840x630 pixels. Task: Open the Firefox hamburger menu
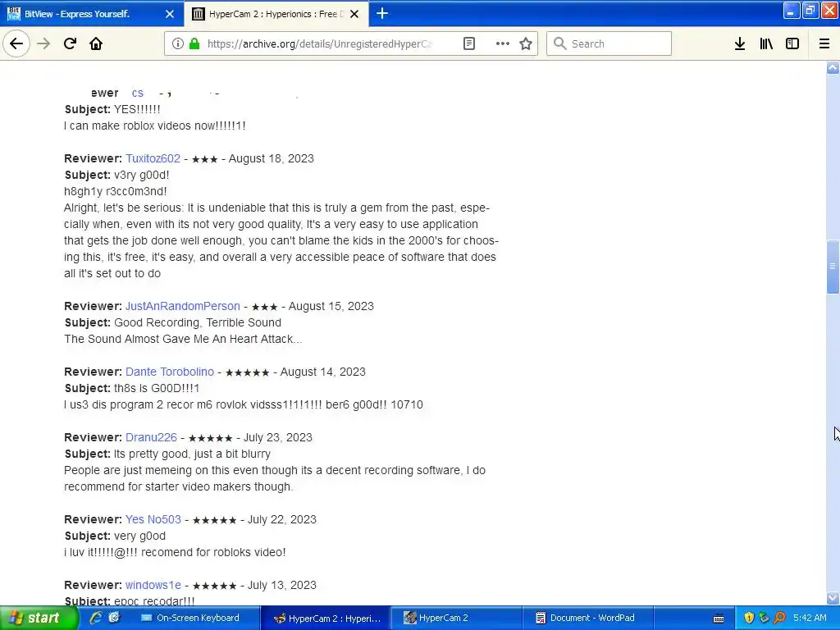[x=824, y=43]
